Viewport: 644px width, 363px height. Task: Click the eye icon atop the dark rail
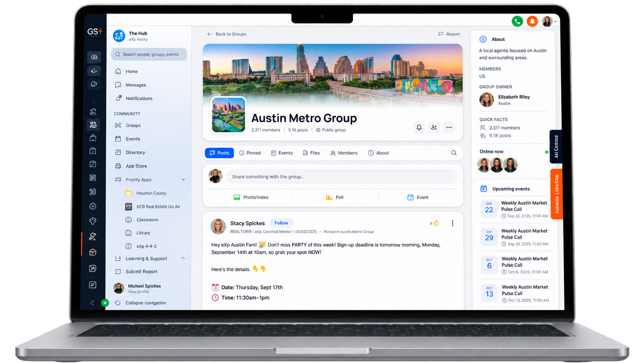click(x=94, y=57)
